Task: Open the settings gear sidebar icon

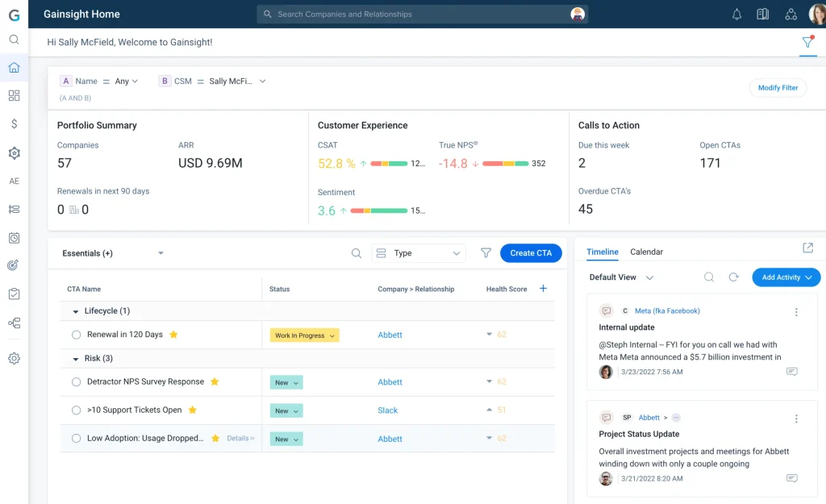Action: (15, 358)
